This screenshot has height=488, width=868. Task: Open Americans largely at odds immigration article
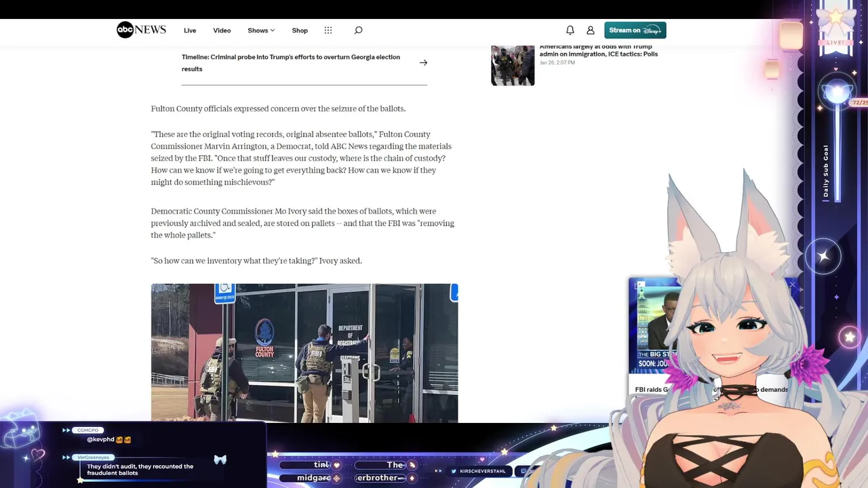599,51
